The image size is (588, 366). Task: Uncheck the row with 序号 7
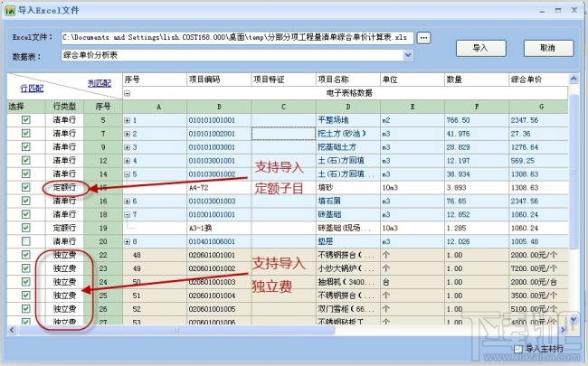(26, 134)
